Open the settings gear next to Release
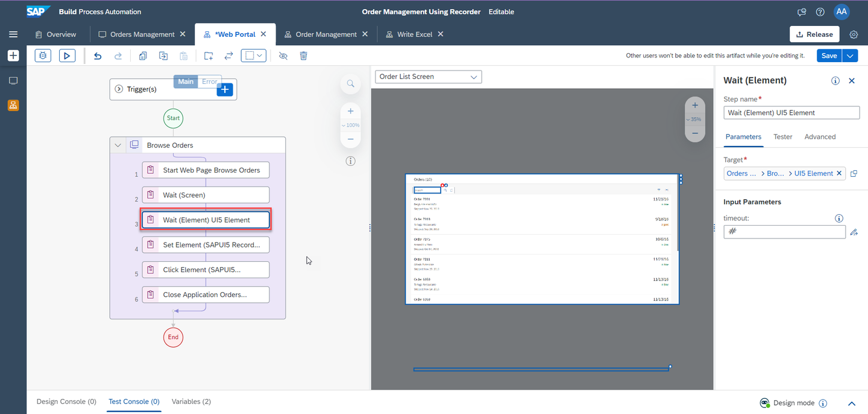868x414 pixels. click(x=854, y=34)
